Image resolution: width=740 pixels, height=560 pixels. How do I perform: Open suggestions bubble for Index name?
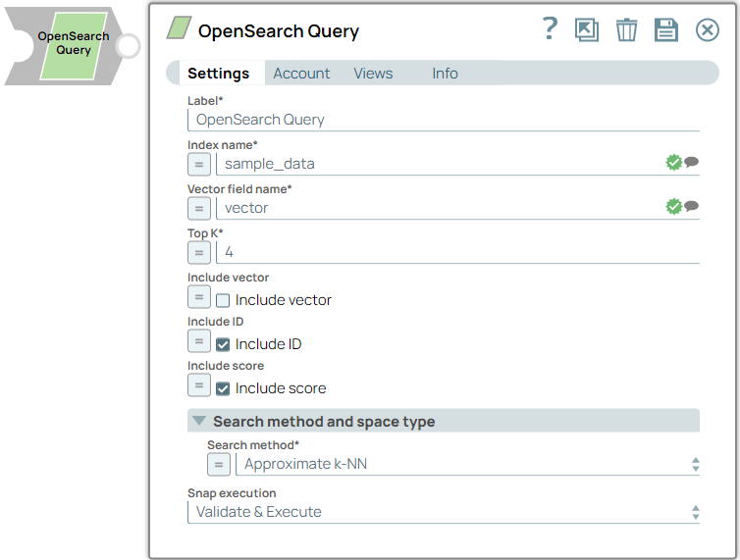pyautogui.click(x=691, y=162)
